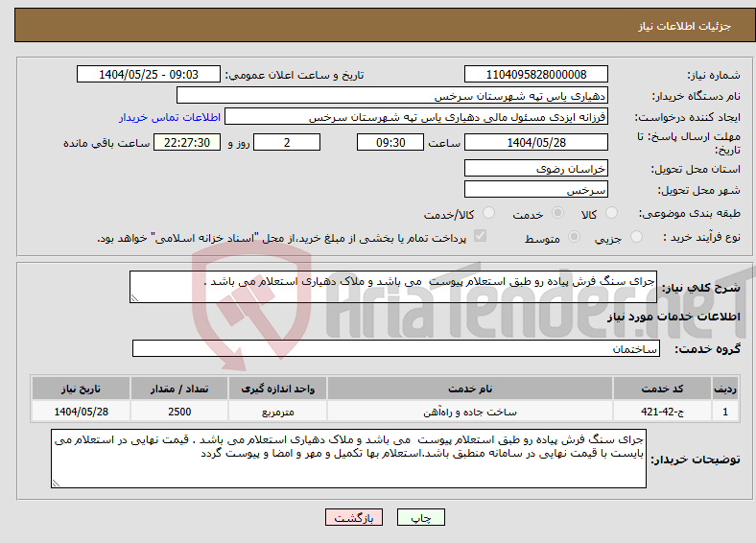The image size is (756, 543).
Task: Click the اطلاعات خدمات مورد نیاز heading
Action: click(673, 317)
